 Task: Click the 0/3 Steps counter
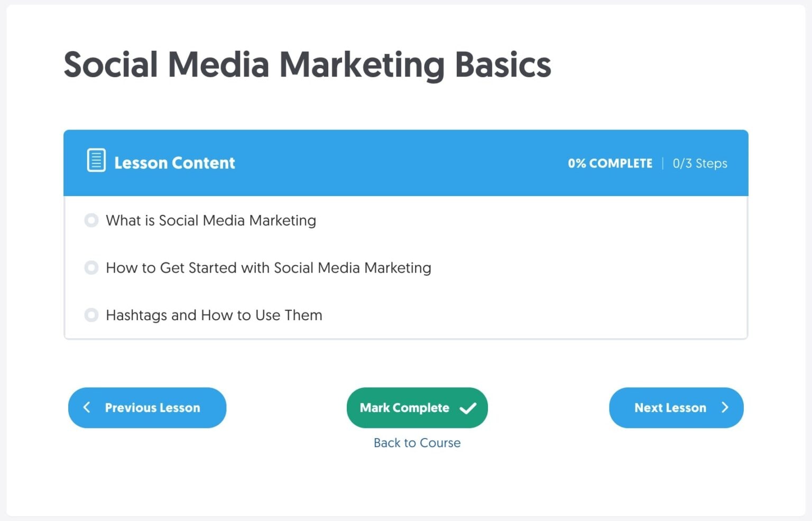(699, 163)
